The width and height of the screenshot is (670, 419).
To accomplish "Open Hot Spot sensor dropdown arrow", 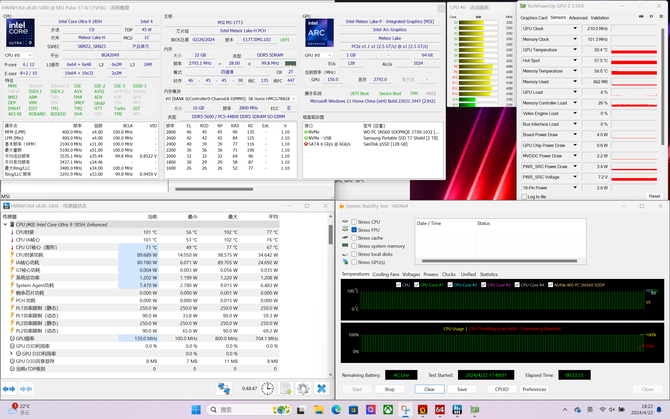I will [575, 60].
